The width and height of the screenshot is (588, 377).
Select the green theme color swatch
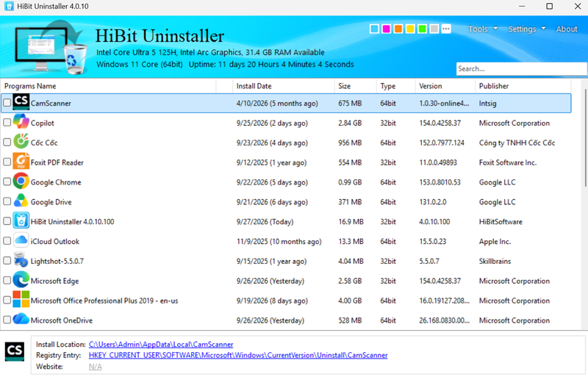(x=422, y=29)
